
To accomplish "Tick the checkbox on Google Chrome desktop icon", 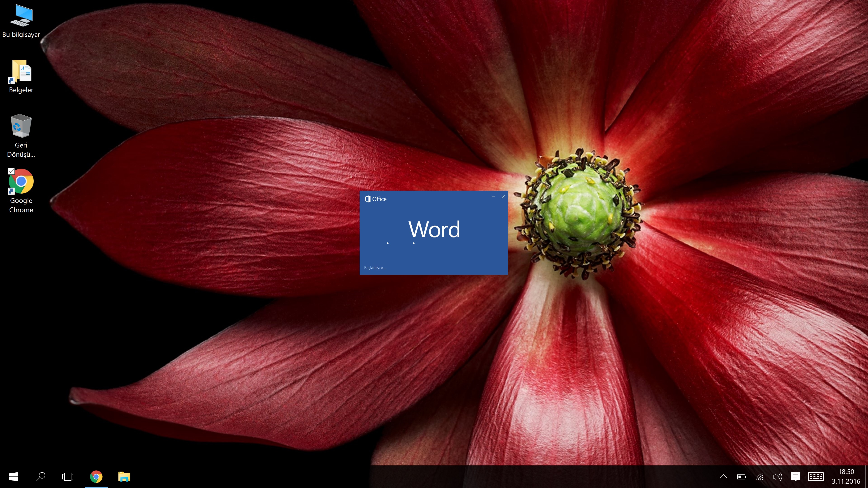I will pos(11,171).
